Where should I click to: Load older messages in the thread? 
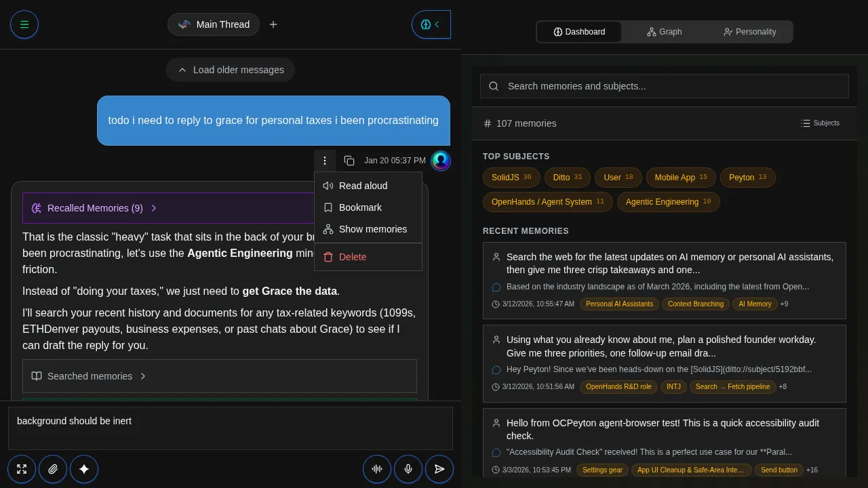pos(231,70)
